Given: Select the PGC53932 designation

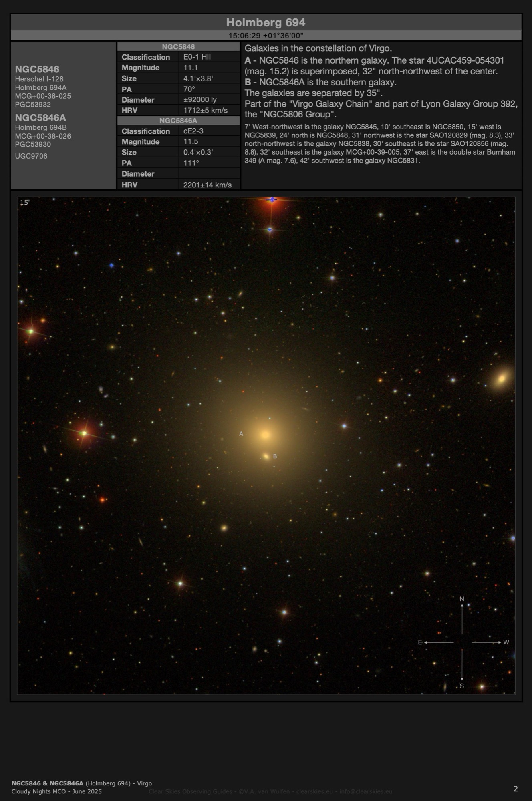Looking at the screenshot, I should tap(33, 105).
